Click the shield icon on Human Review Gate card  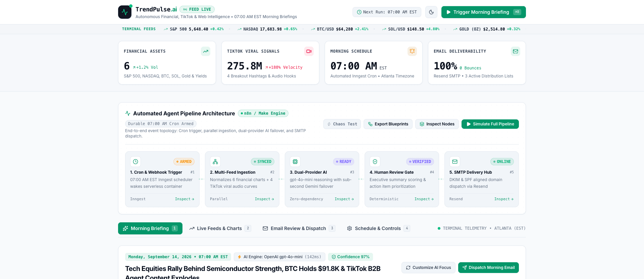coord(375,162)
